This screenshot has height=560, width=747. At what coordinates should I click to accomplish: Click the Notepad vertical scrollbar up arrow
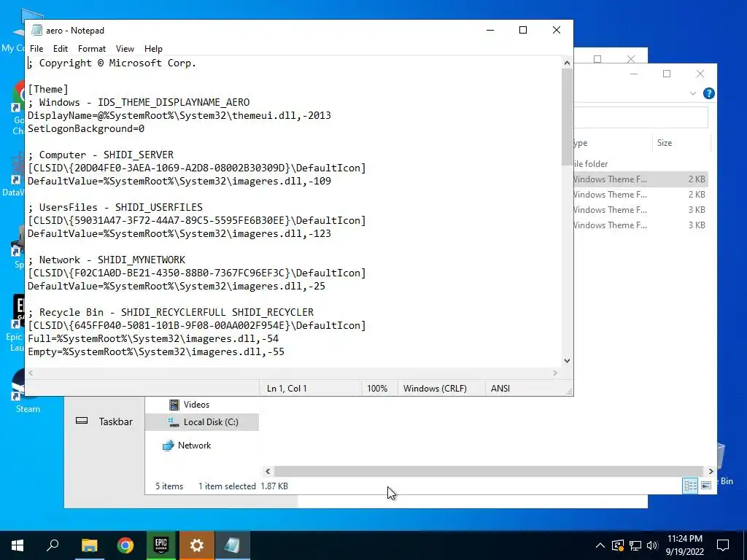click(567, 63)
